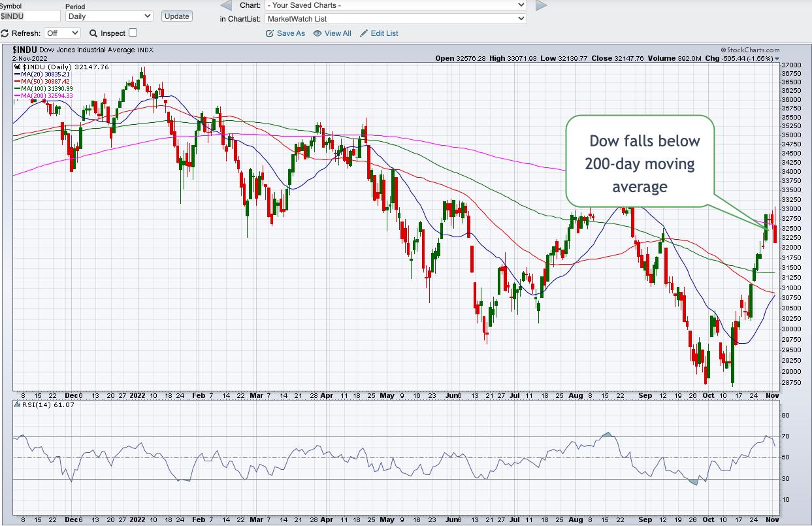Click the Save As pencil-square icon
This screenshot has width=812, height=526.
[270, 33]
